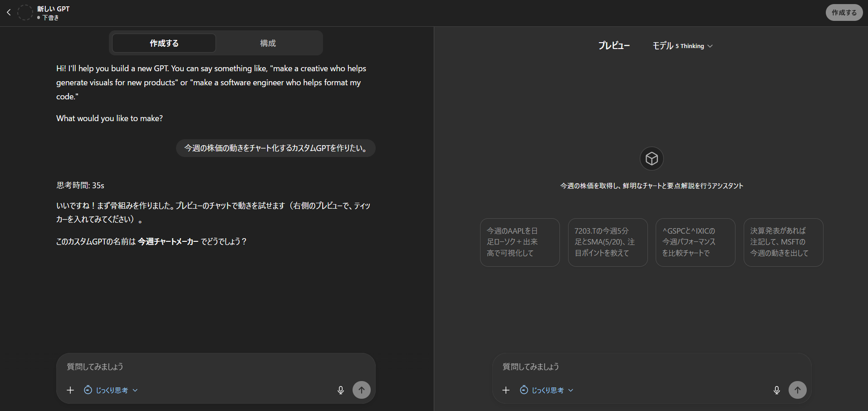Expand じっくり思考 dropdown in preview chat box

(547, 390)
